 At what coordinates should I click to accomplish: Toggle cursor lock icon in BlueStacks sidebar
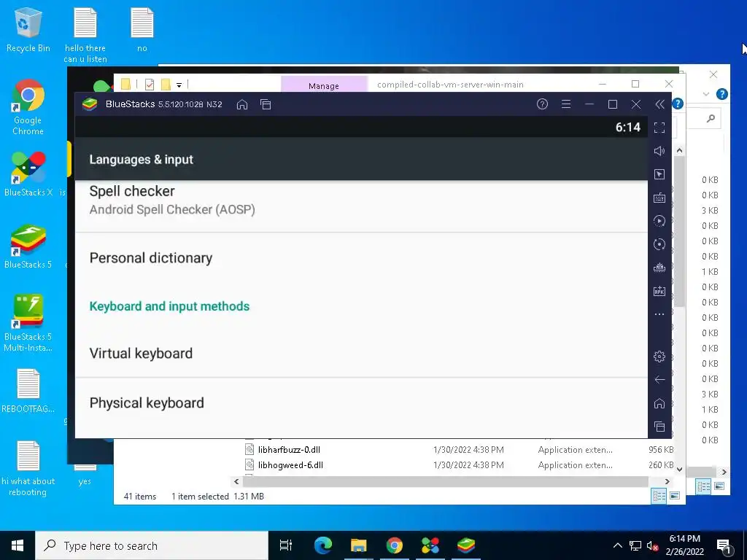pos(659,174)
